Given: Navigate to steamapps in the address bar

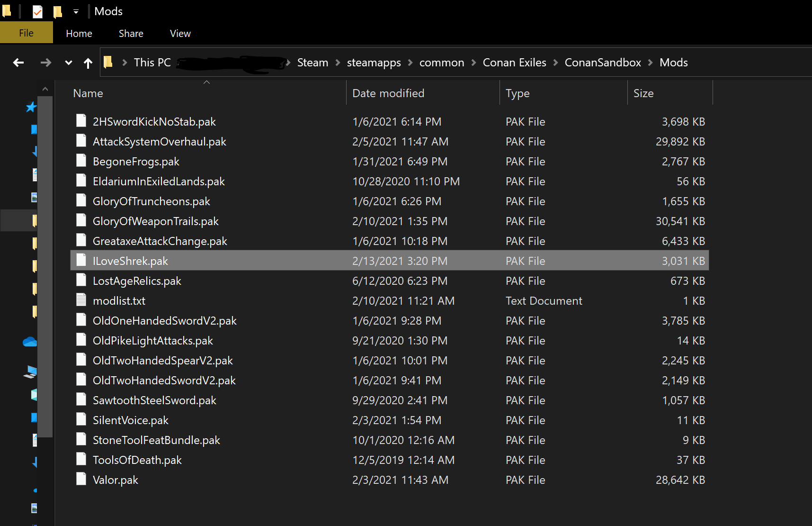Looking at the screenshot, I should 374,63.
